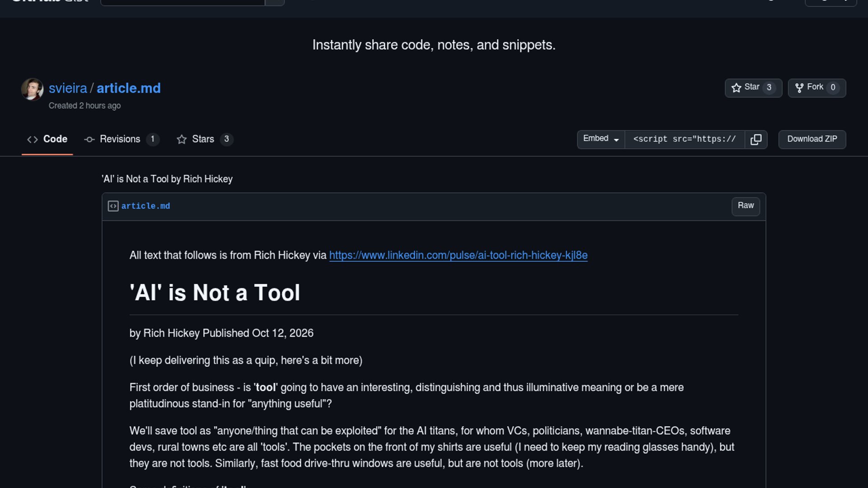Open the LinkedIn pulse article link
The image size is (868, 488).
point(458,255)
